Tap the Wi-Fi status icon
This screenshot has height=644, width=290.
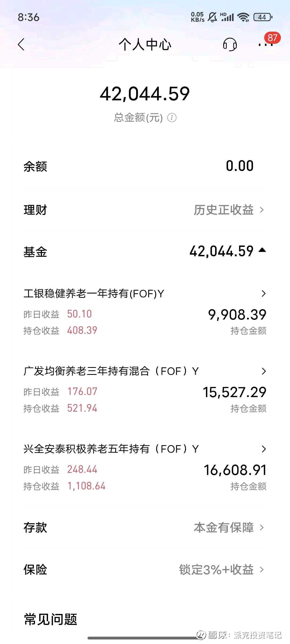pyautogui.click(x=244, y=17)
